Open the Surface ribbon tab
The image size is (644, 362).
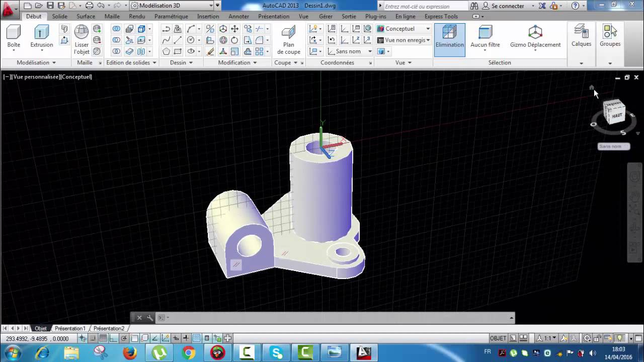pyautogui.click(x=86, y=16)
